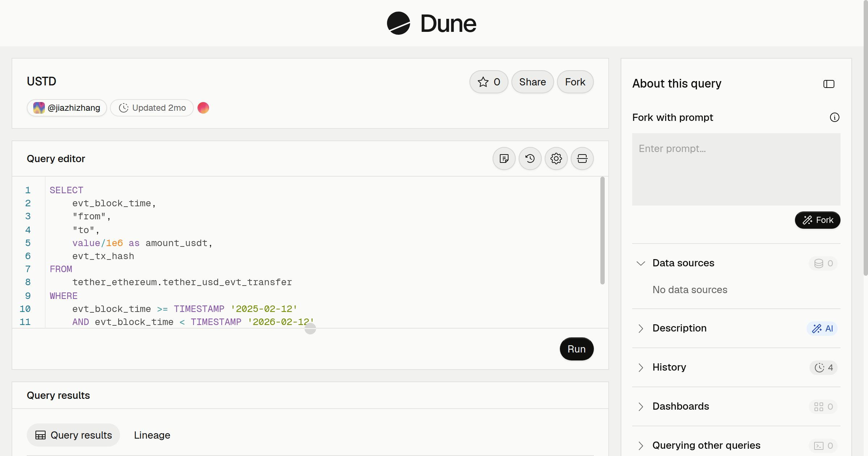Open query editor settings gear
Image resolution: width=868 pixels, height=456 pixels.
coord(556,159)
